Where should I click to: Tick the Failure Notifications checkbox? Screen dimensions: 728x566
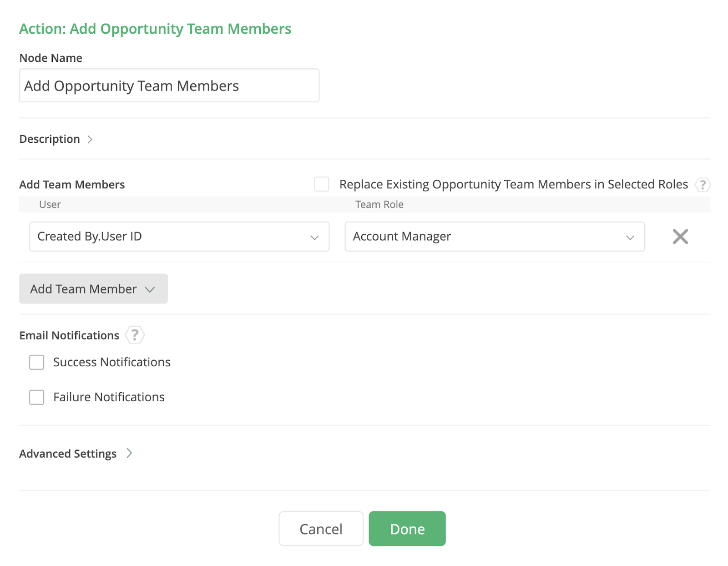pos(37,397)
